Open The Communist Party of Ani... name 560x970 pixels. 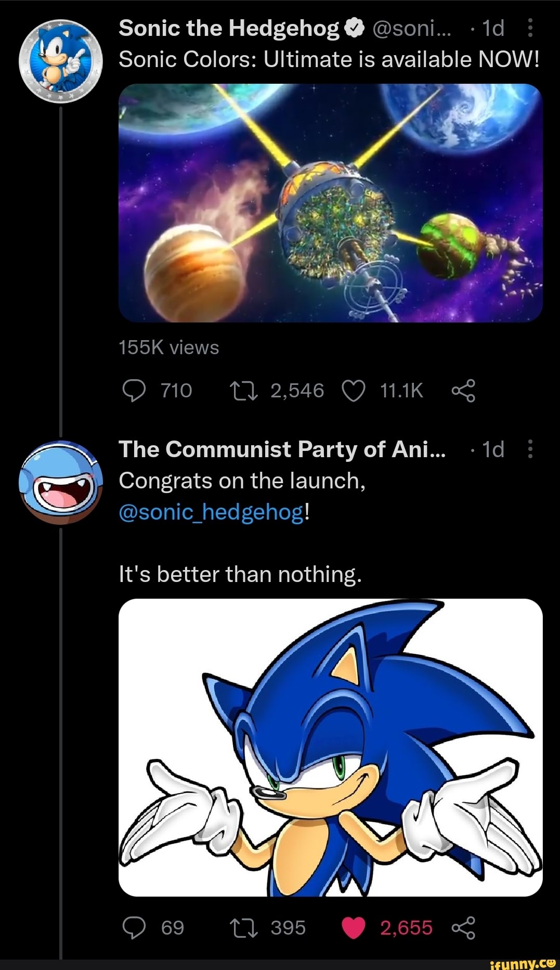coord(282,449)
